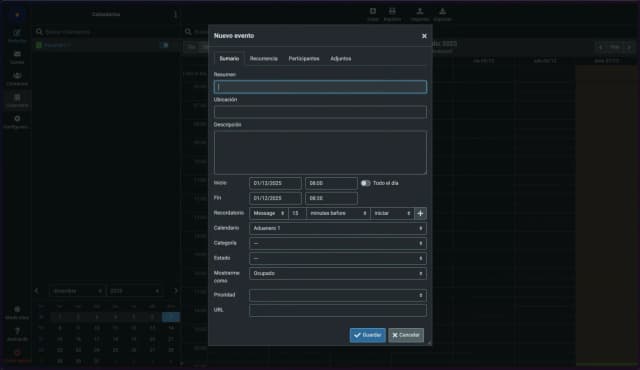Open the Calendarios panel options menu
This screenshot has width=640, height=370.
click(x=176, y=14)
